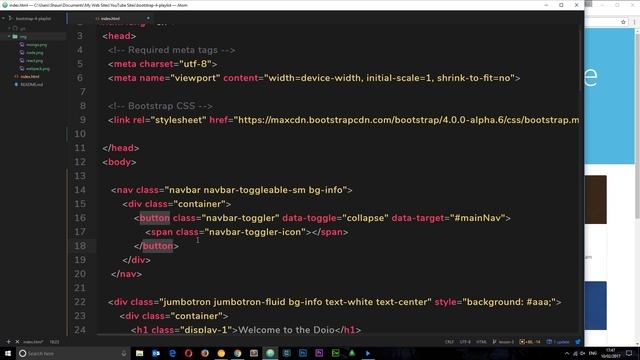Select react.png in the img folder
640x360 pixels.
[x=34, y=60]
